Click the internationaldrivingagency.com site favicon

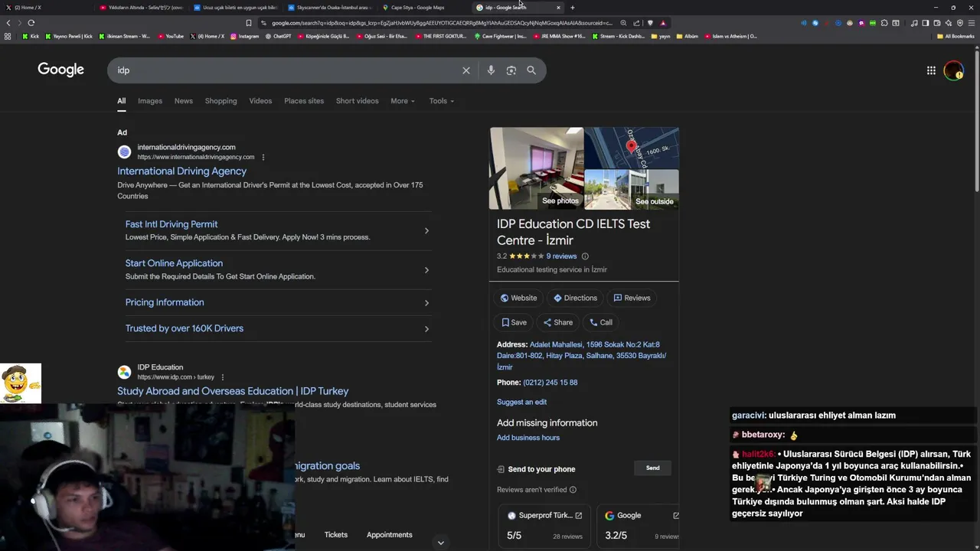click(x=124, y=152)
